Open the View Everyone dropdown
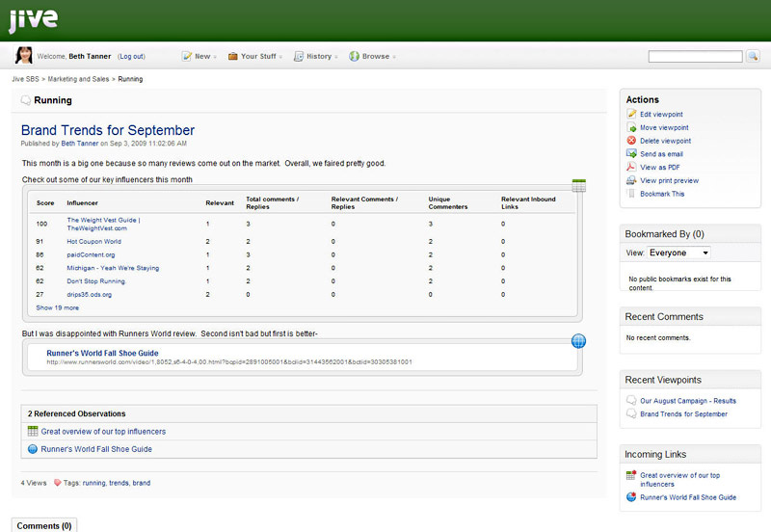The width and height of the screenshot is (771, 532). (x=678, y=253)
